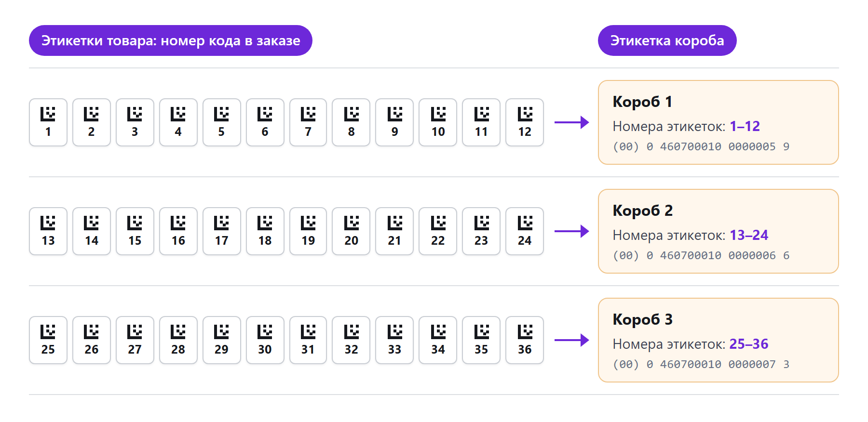Select product label 25

48,340
